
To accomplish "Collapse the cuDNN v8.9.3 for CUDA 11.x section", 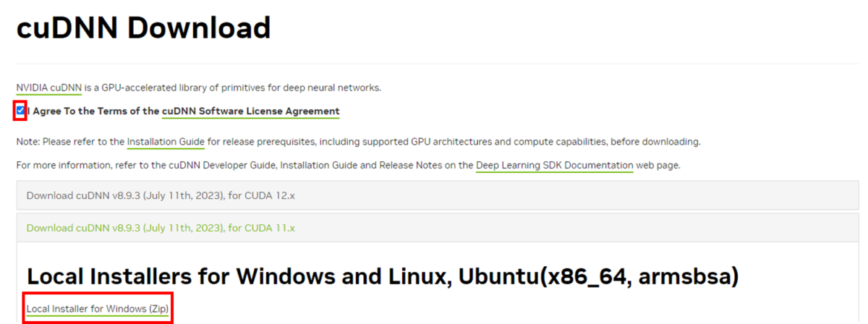I will (161, 228).
